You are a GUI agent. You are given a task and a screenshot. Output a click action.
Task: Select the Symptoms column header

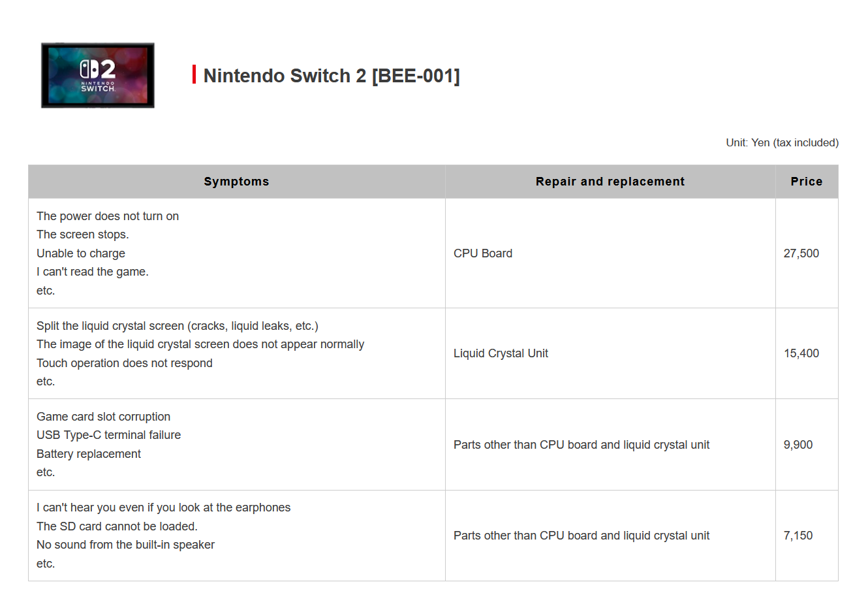coord(236,182)
